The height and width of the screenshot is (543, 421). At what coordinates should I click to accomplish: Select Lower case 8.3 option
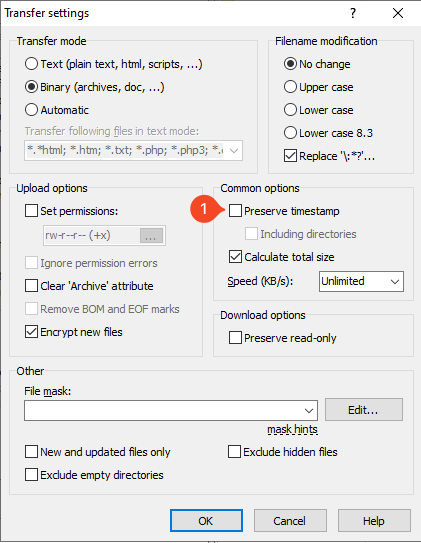pyautogui.click(x=290, y=133)
